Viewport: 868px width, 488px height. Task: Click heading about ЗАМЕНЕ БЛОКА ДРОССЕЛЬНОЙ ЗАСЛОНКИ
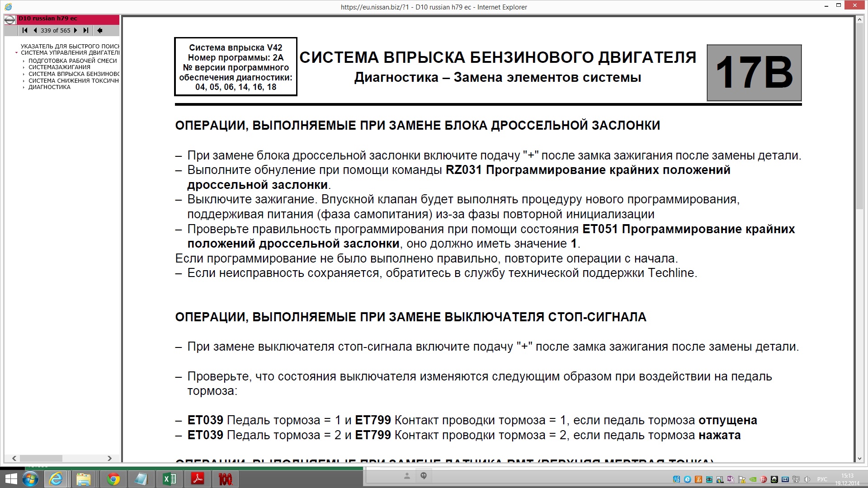click(417, 125)
